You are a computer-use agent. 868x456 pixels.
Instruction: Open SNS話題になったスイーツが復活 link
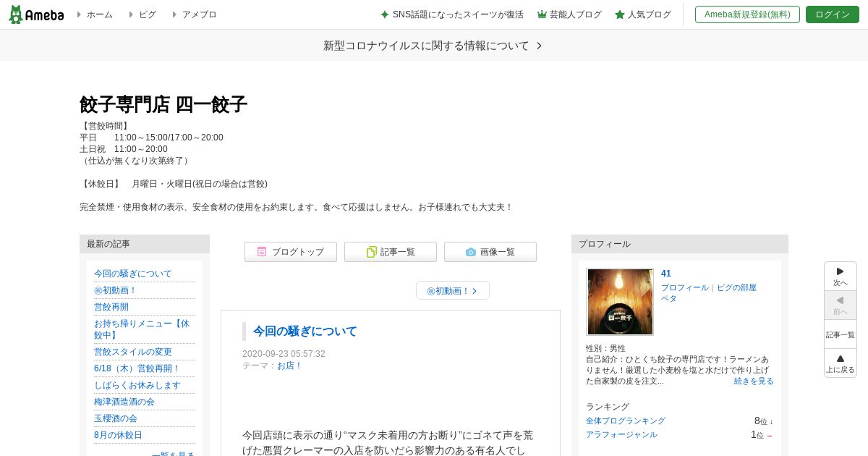(x=452, y=14)
